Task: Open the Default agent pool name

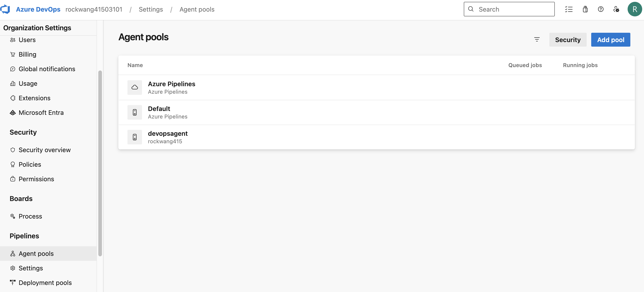Action: (159, 109)
